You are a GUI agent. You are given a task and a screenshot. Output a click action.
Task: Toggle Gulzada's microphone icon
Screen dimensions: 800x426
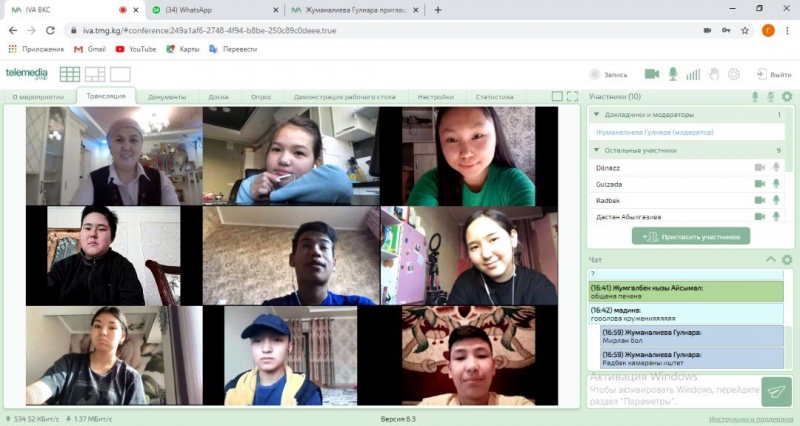[776, 184]
